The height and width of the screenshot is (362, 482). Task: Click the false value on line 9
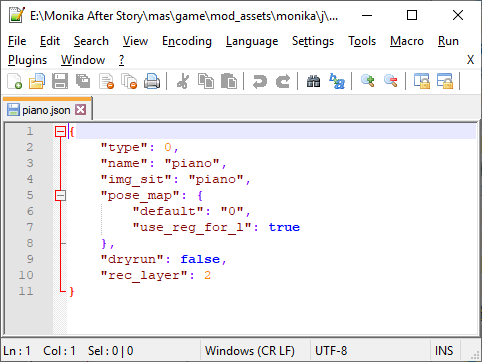point(200,259)
